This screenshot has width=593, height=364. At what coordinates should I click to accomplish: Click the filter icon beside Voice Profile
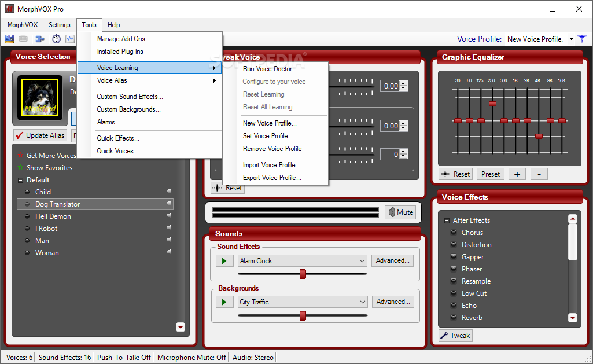[582, 39]
